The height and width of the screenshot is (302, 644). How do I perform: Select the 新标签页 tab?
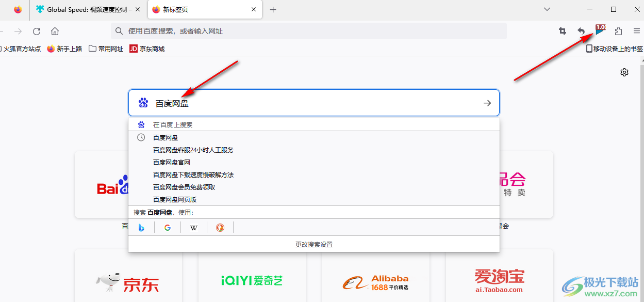coord(205,9)
